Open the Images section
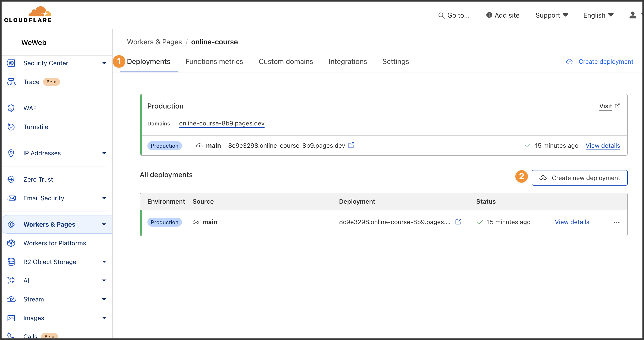 34,318
